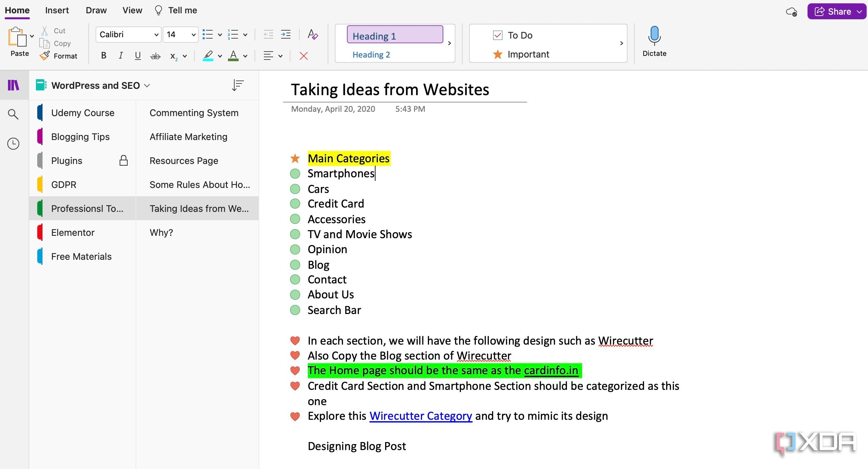The height and width of the screenshot is (469, 868).
Task: Open notebooks list sidebar icon
Action: coord(14,85)
